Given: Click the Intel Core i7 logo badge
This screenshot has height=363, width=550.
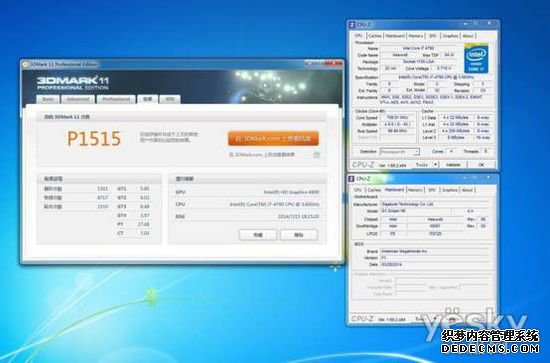Looking at the screenshot, I should (476, 58).
